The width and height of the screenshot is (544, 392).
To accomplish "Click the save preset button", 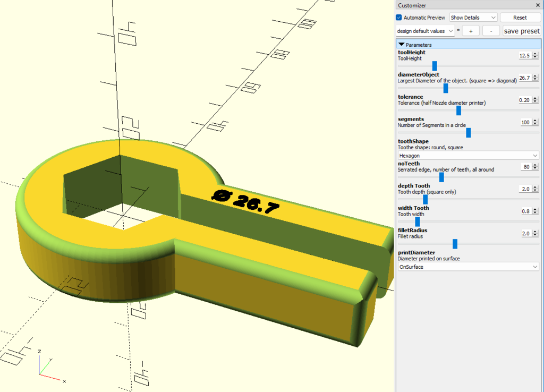I will [521, 31].
